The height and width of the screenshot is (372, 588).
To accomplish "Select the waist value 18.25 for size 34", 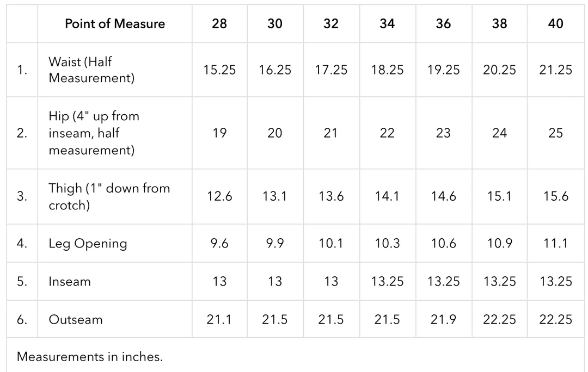I will click(x=387, y=70).
